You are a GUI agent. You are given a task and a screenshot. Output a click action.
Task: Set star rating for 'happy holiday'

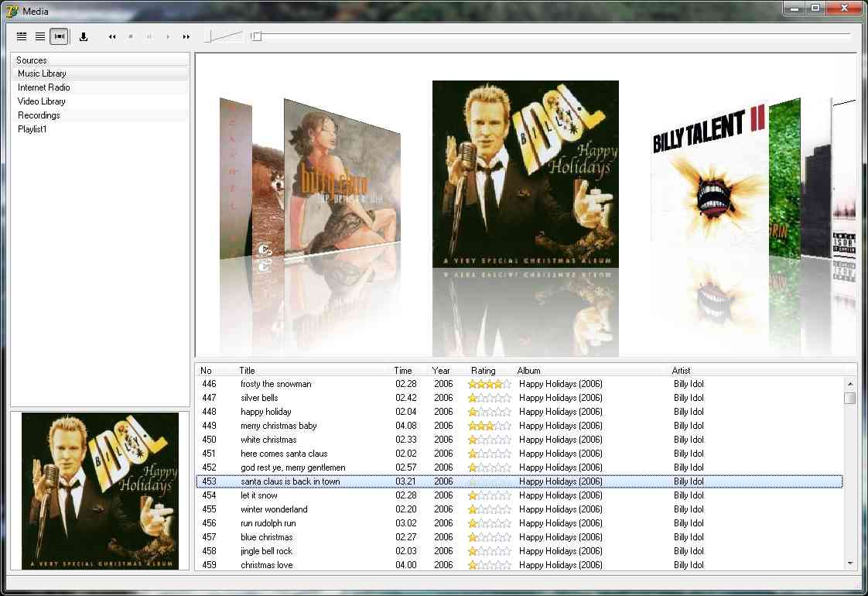coord(490,412)
